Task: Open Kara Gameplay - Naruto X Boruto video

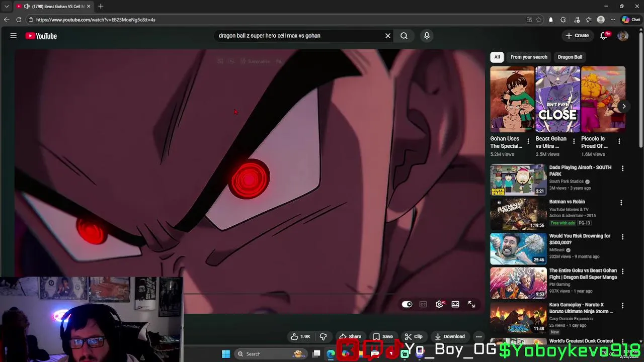Action: point(581,308)
